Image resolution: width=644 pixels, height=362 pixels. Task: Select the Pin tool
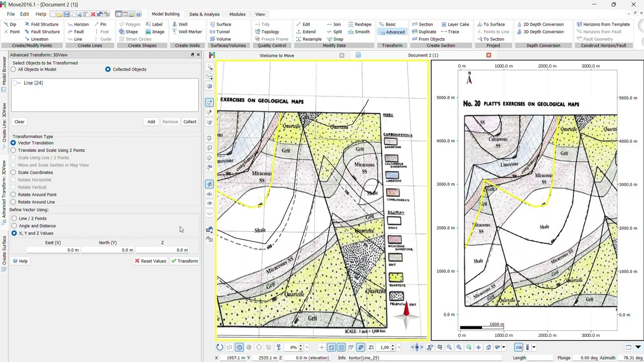tap(100, 24)
